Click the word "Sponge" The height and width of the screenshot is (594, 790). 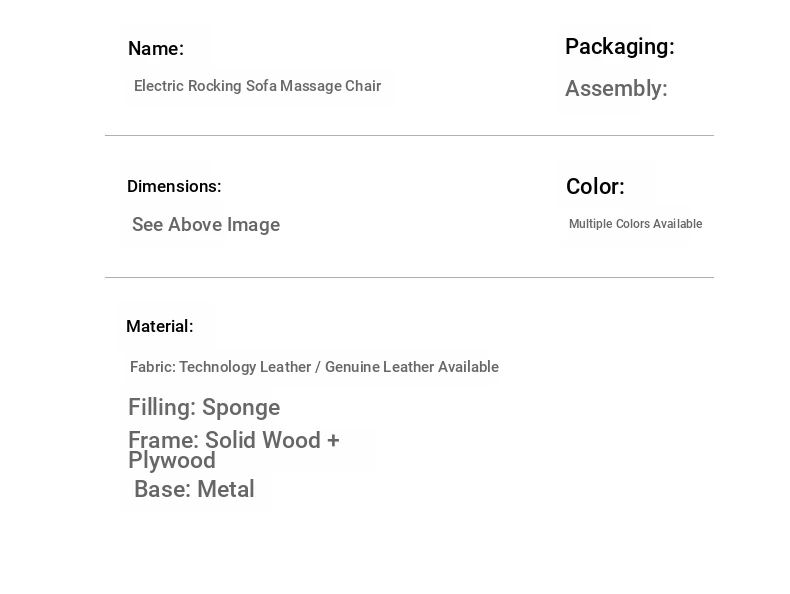tap(241, 408)
